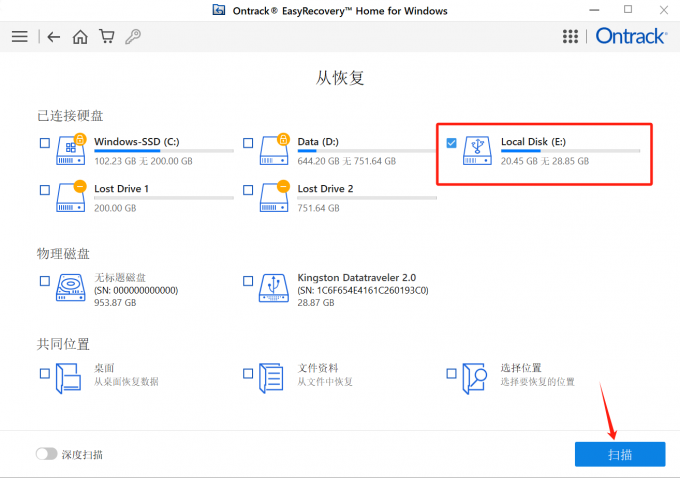The width and height of the screenshot is (680, 478).
Task: Tick the Lost Drive 1 checkbox
Action: pos(45,190)
